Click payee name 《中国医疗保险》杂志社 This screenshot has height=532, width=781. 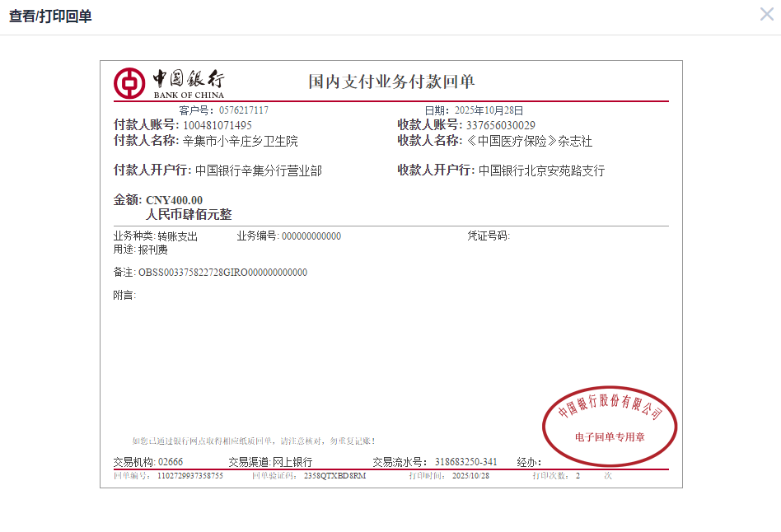529,142
